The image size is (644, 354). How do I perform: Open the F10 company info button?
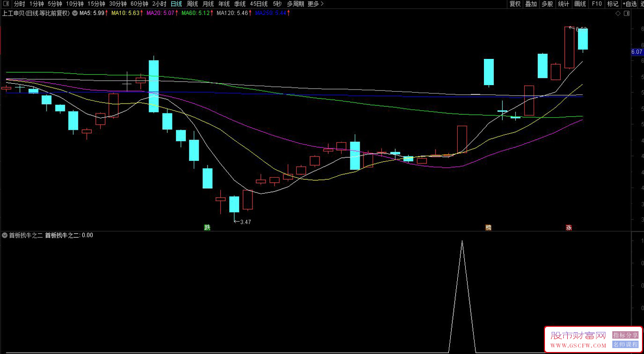596,3
